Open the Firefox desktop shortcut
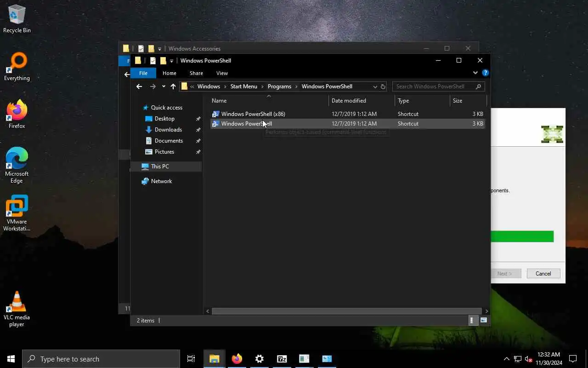 tap(17, 115)
